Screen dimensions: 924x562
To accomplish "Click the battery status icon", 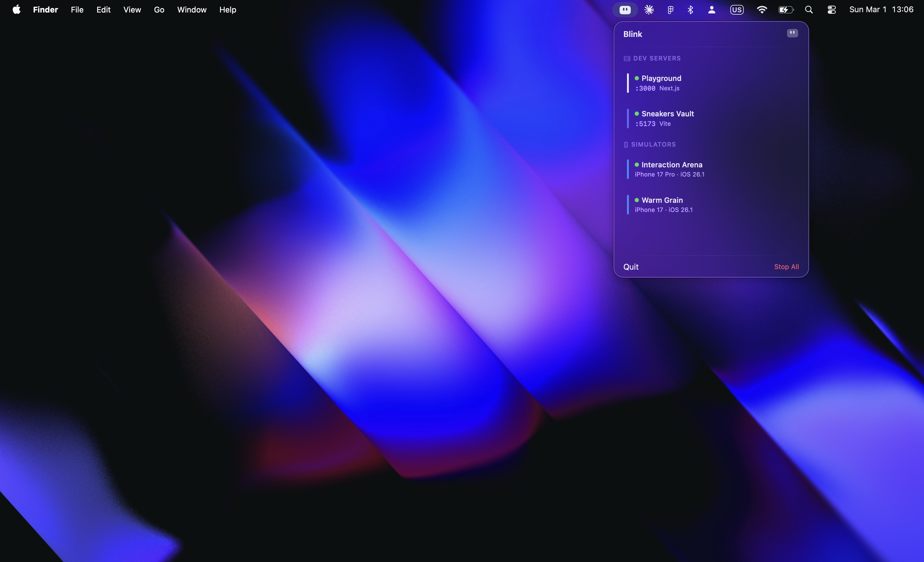I will click(x=786, y=10).
